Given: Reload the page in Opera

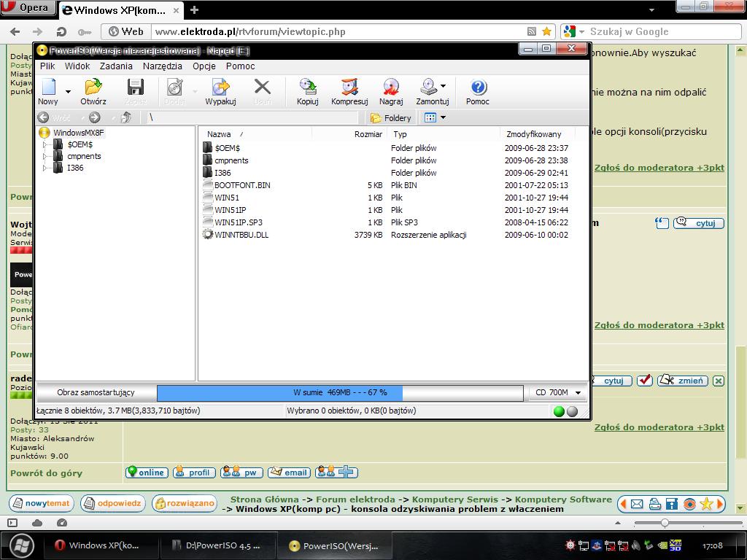Looking at the screenshot, I should tap(61, 32).
